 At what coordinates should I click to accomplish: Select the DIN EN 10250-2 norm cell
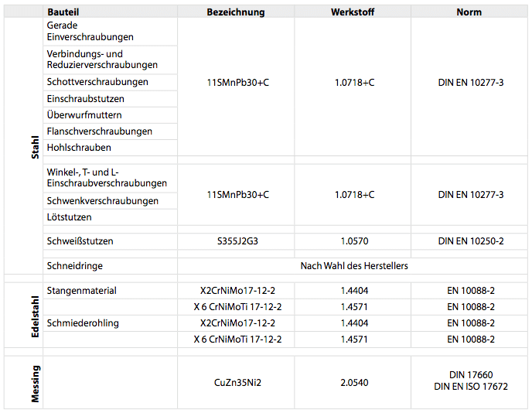pyautogui.click(x=470, y=241)
